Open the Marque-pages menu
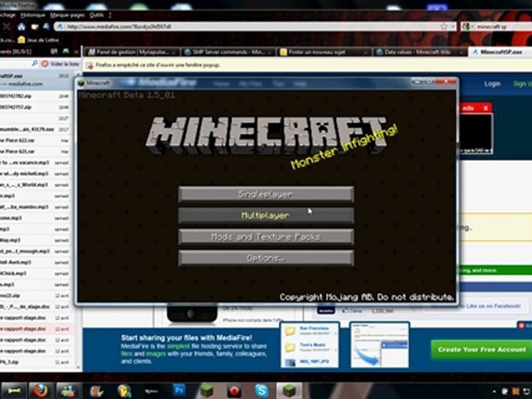 [67, 15]
